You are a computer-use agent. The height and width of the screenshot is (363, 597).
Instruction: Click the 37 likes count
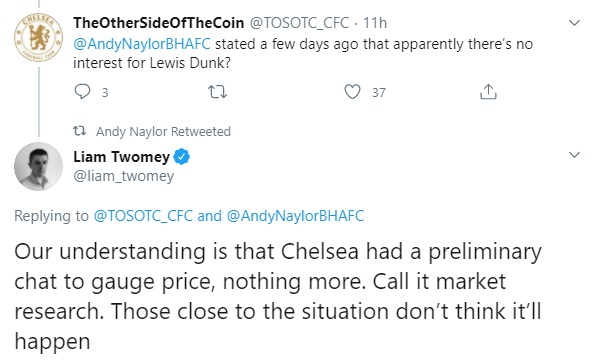(379, 93)
